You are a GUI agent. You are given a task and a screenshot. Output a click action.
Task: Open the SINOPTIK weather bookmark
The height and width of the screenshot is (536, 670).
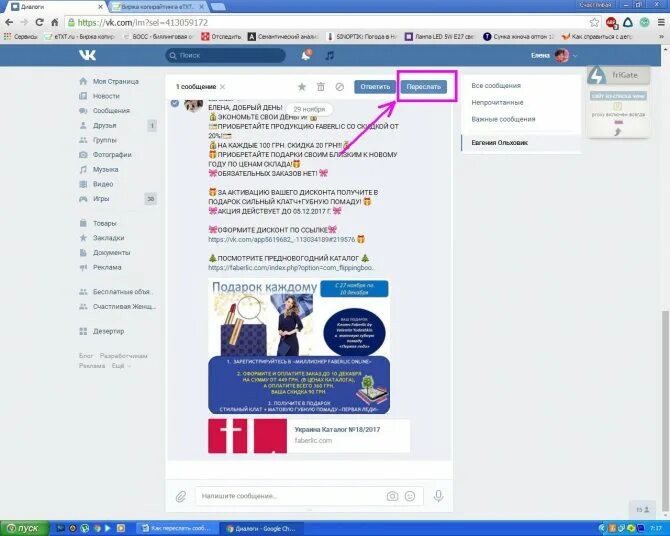(x=362, y=37)
